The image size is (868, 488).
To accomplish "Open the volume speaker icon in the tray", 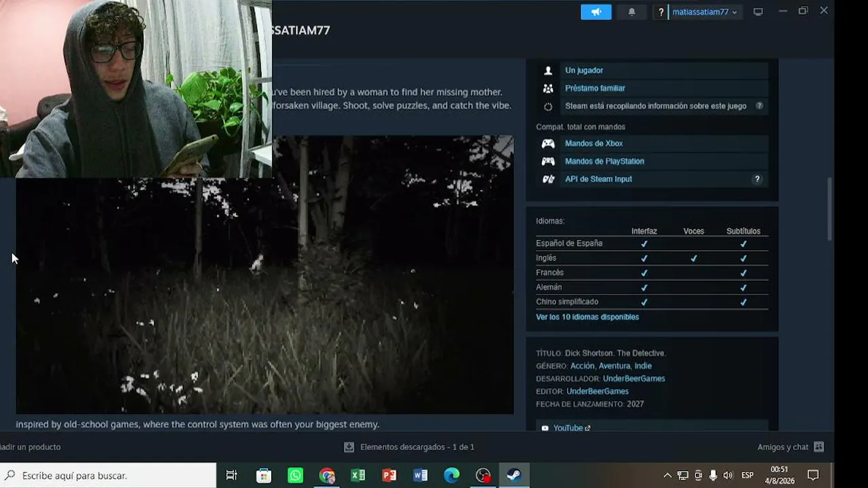I will [x=728, y=475].
